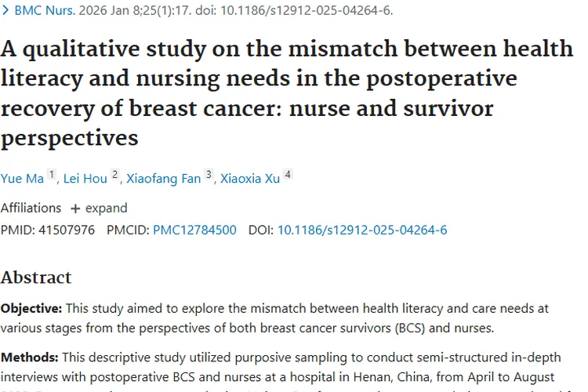The width and height of the screenshot is (588, 392).
Task: Expand the author affiliations list
Action: click(106, 209)
